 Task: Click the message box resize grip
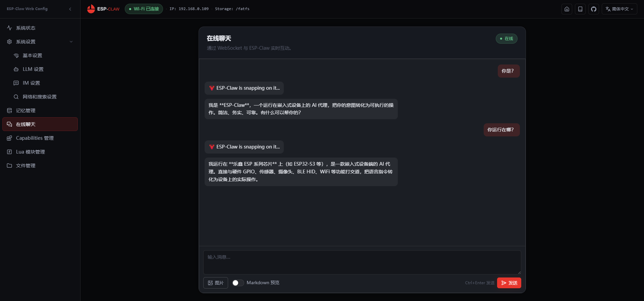519,272
